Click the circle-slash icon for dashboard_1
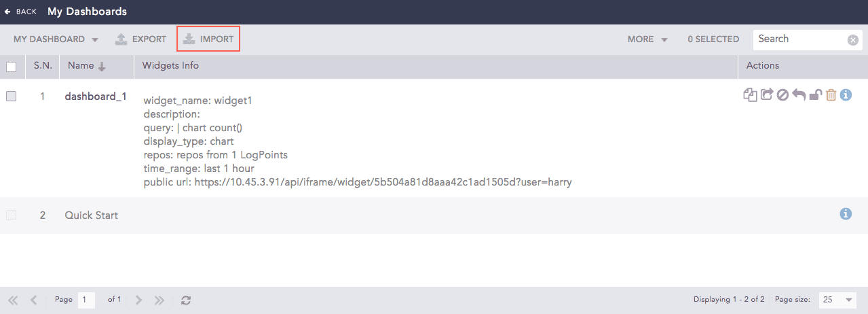The height and width of the screenshot is (314, 868). coord(782,95)
